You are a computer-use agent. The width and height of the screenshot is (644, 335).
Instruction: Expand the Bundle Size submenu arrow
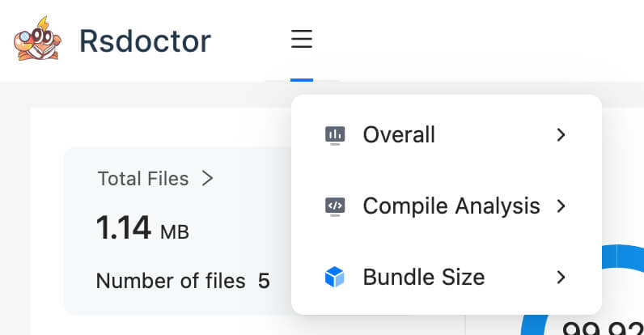tap(561, 277)
